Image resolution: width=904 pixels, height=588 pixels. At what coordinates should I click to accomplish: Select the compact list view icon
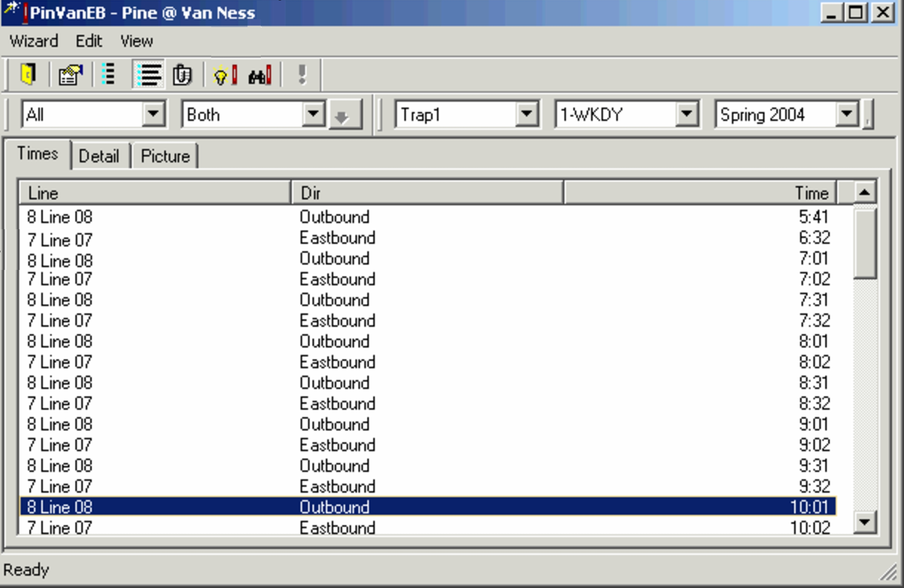[x=108, y=74]
